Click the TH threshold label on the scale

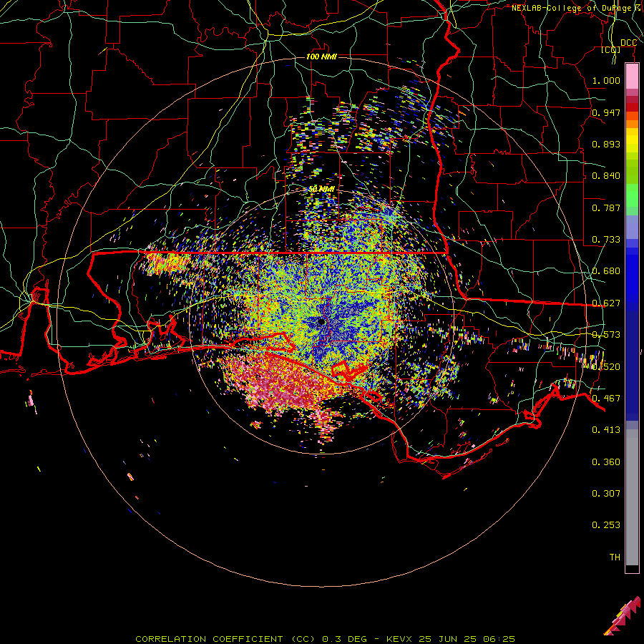point(615,557)
